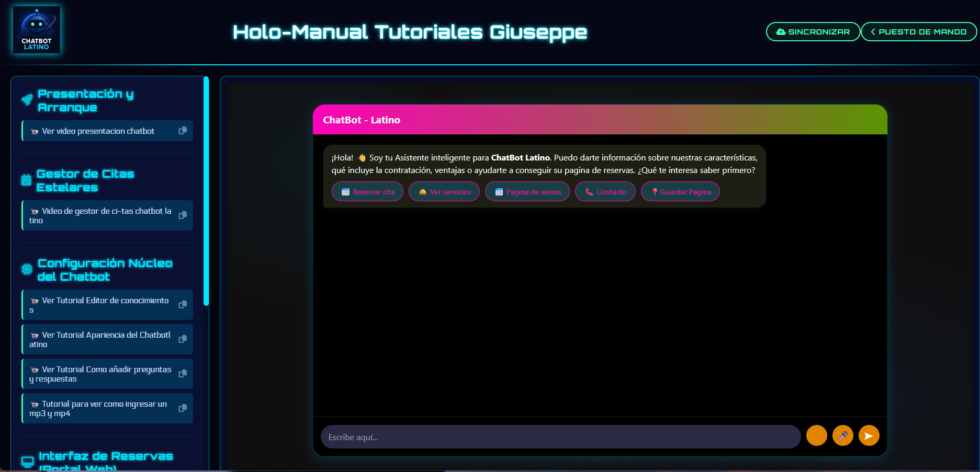Collapse the Gestor de Citas Estelares section
This screenshot has width=980, height=472.
click(85, 180)
